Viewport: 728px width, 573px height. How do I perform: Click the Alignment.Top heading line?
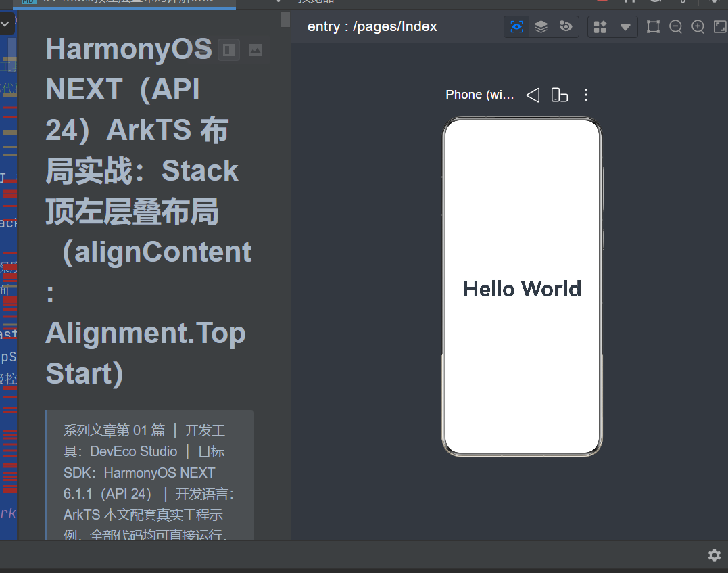pyautogui.click(x=145, y=334)
